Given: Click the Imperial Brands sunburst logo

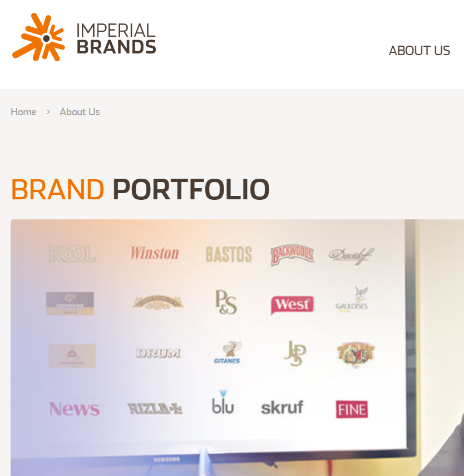Looking at the screenshot, I should pos(38,37).
